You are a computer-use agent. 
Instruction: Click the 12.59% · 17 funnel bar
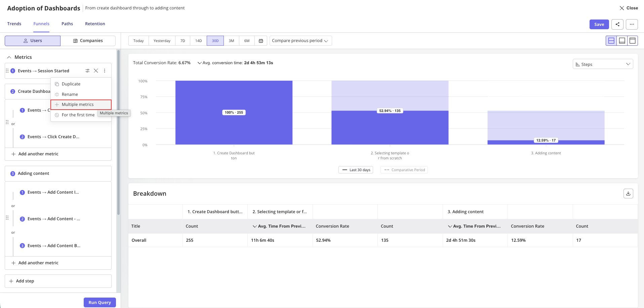click(546, 143)
